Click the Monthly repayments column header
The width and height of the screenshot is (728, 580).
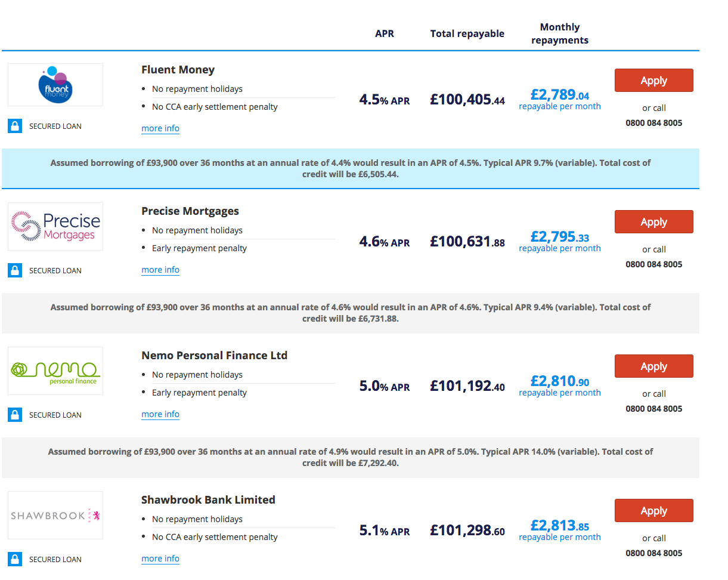coord(560,33)
